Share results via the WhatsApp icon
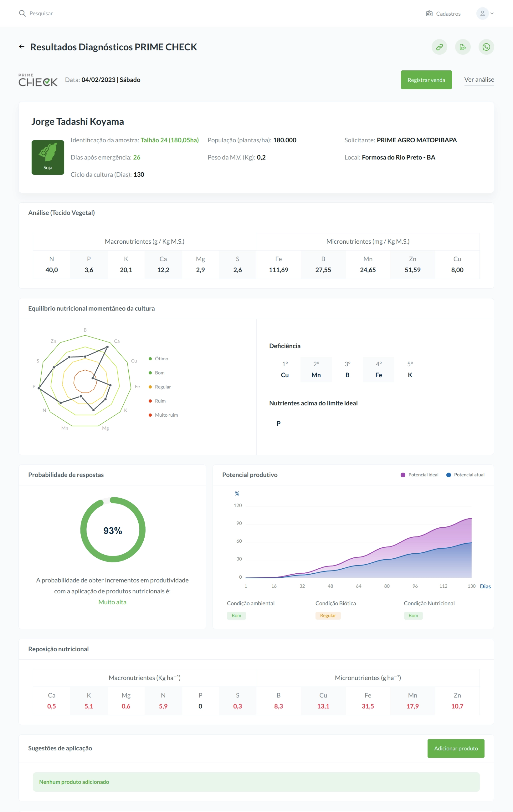Viewport: 513px width, 812px height. pos(486,47)
